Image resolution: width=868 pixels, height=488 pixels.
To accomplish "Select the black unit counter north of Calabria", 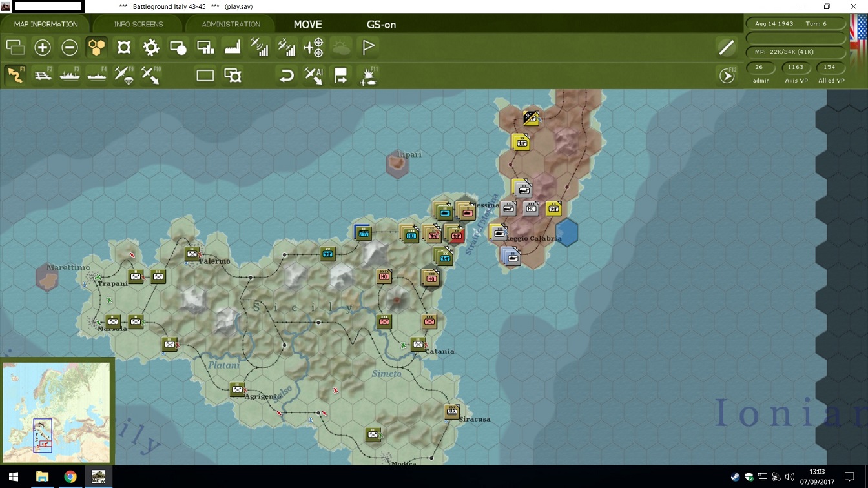I will click(x=531, y=117).
